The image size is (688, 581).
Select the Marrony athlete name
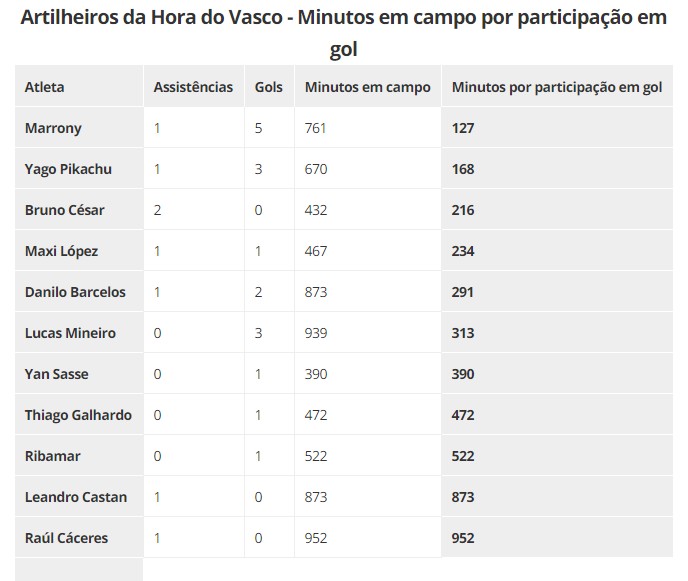pos(53,128)
